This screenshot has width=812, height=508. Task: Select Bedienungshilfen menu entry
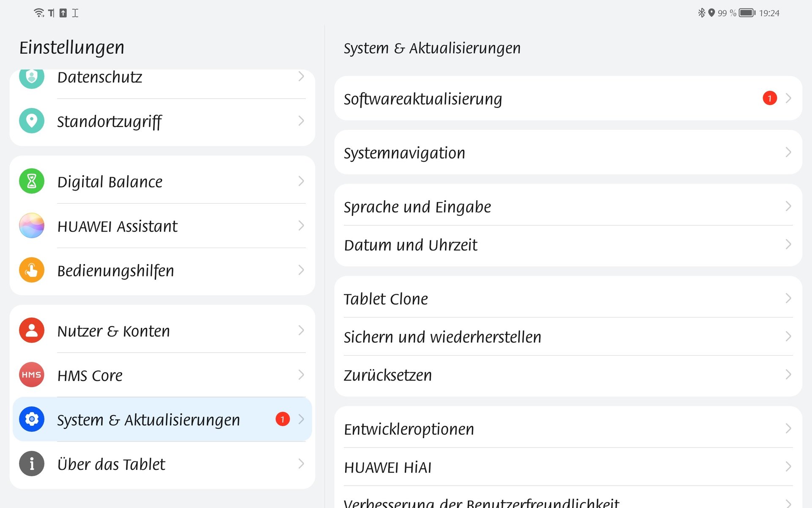coord(162,271)
